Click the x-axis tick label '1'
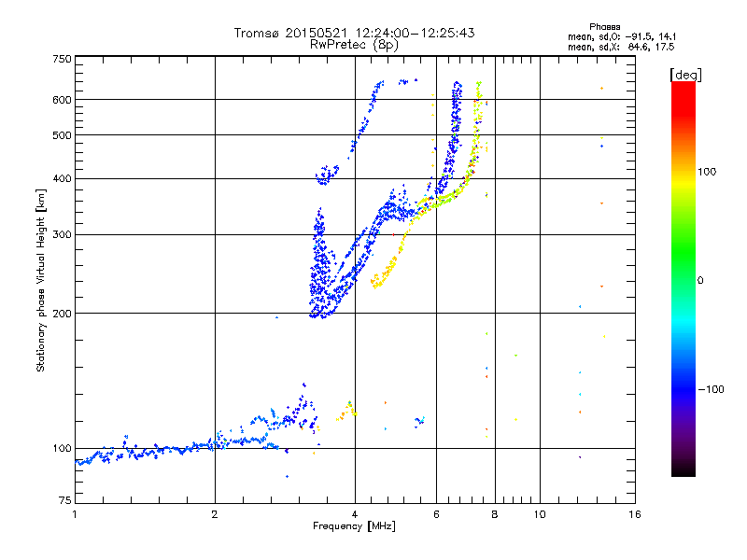This screenshot has height=560, width=747. point(75,514)
